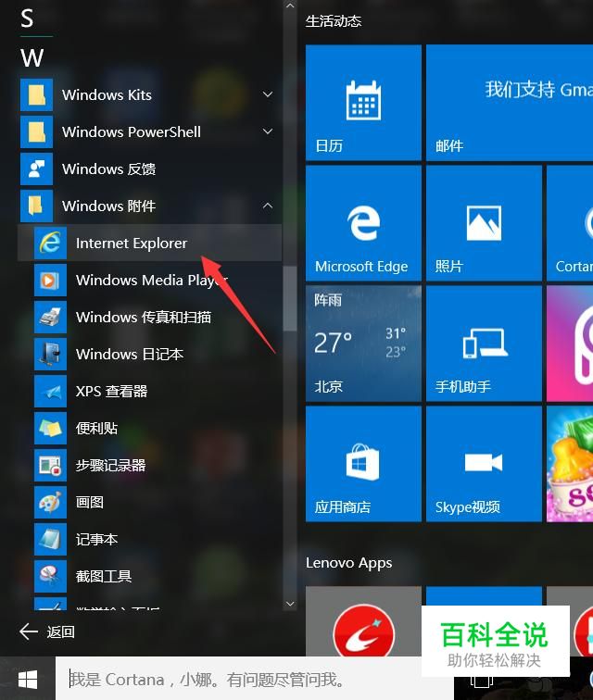Image resolution: width=593 pixels, height=700 pixels.
Task: Open the 邮件 mail tile
Action: click(x=510, y=102)
